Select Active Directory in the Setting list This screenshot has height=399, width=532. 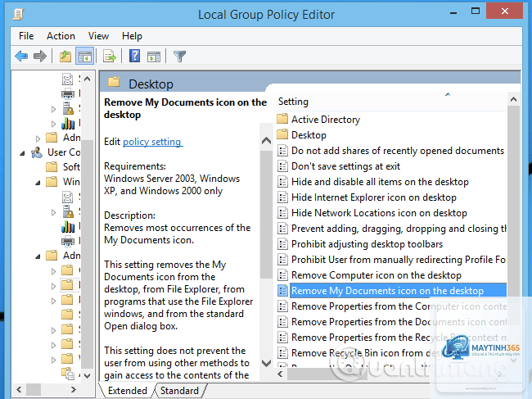coord(326,119)
